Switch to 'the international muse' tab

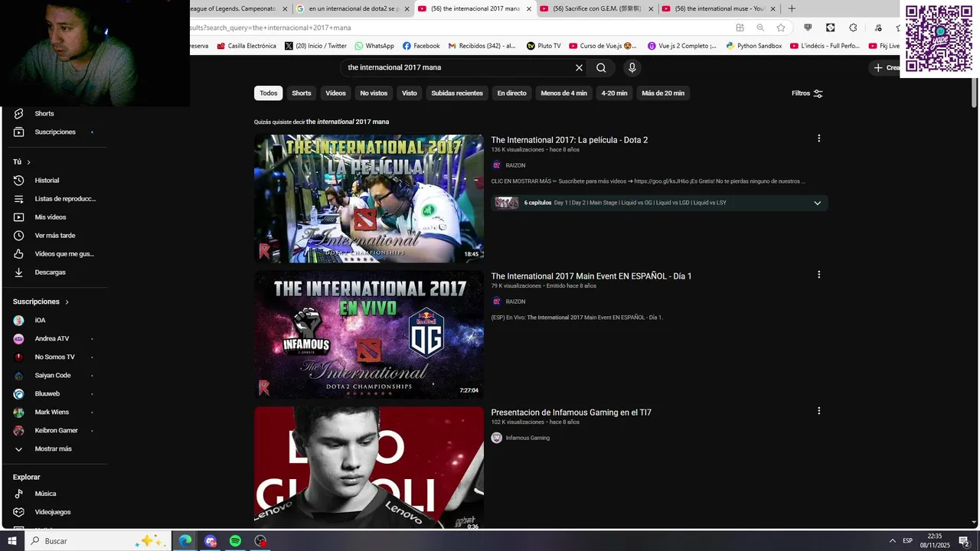pyautogui.click(x=720, y=9)
